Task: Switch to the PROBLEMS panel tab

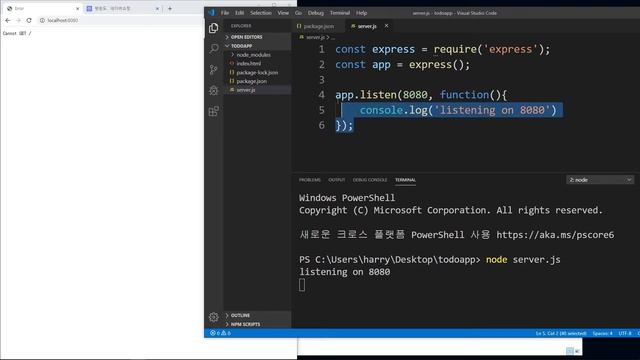Action: [x=310, y=180]
